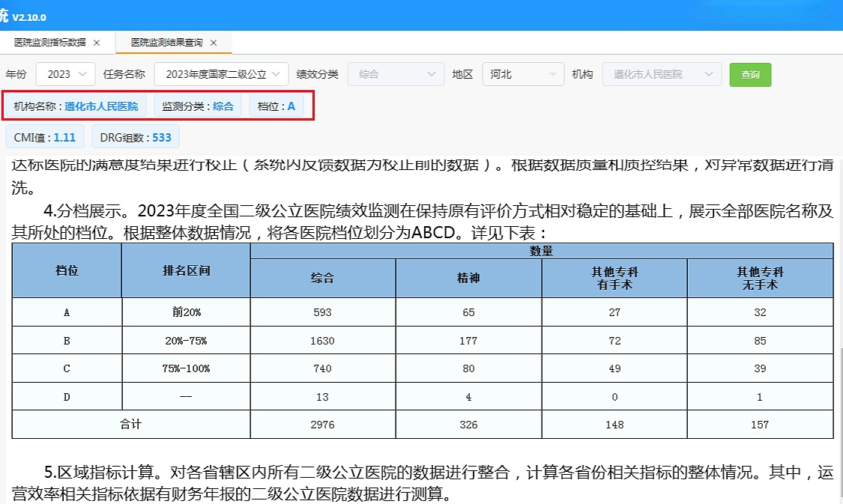This screenshot has height=504, width=843.
Task: Click the green 查询 button
Action: click(x=750, y=74)
